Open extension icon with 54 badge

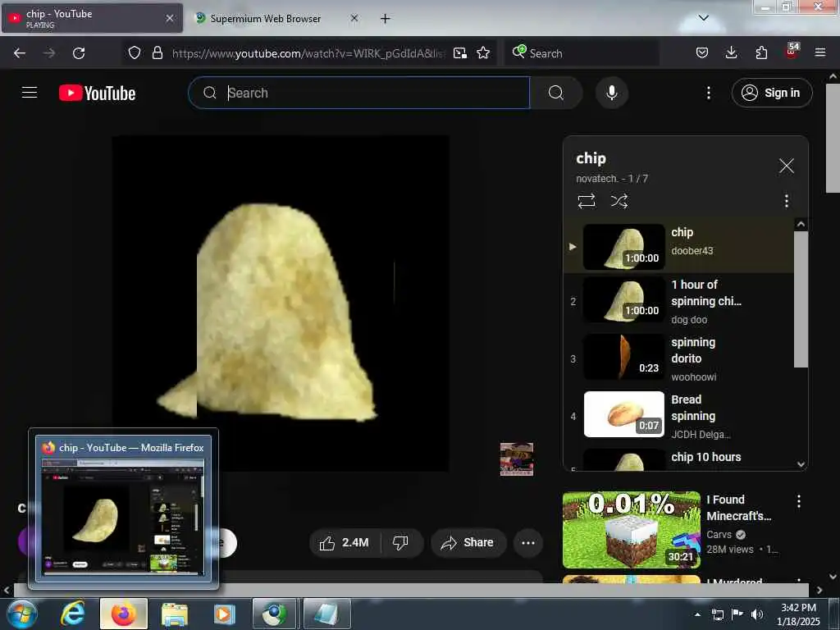pyautogui.click(x=792, y=52)
